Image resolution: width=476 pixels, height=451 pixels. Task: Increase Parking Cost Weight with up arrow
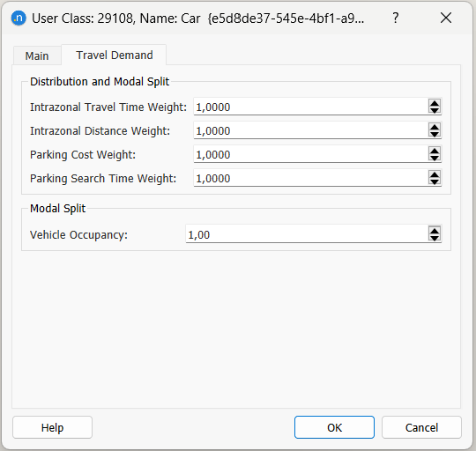point(435,151)
